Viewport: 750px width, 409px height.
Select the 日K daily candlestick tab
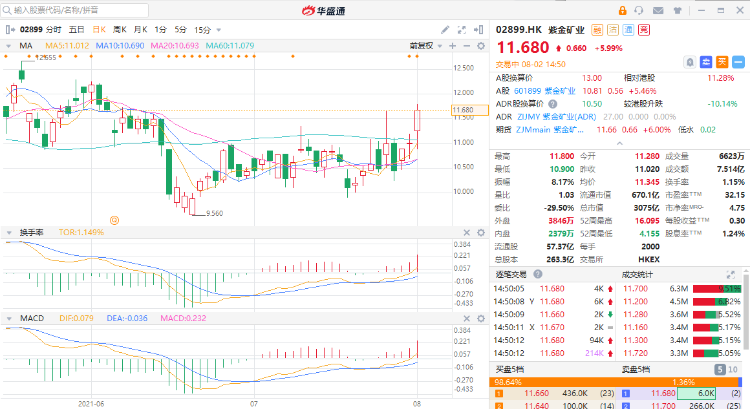coord(99,30)
